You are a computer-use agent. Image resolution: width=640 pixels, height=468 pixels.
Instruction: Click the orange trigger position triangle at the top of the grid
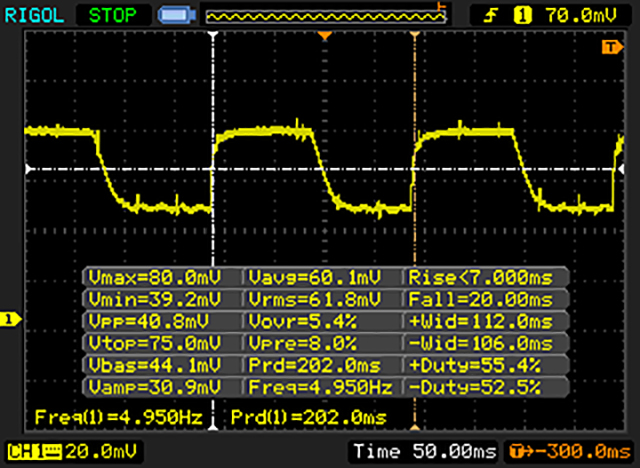pos(324,36)
